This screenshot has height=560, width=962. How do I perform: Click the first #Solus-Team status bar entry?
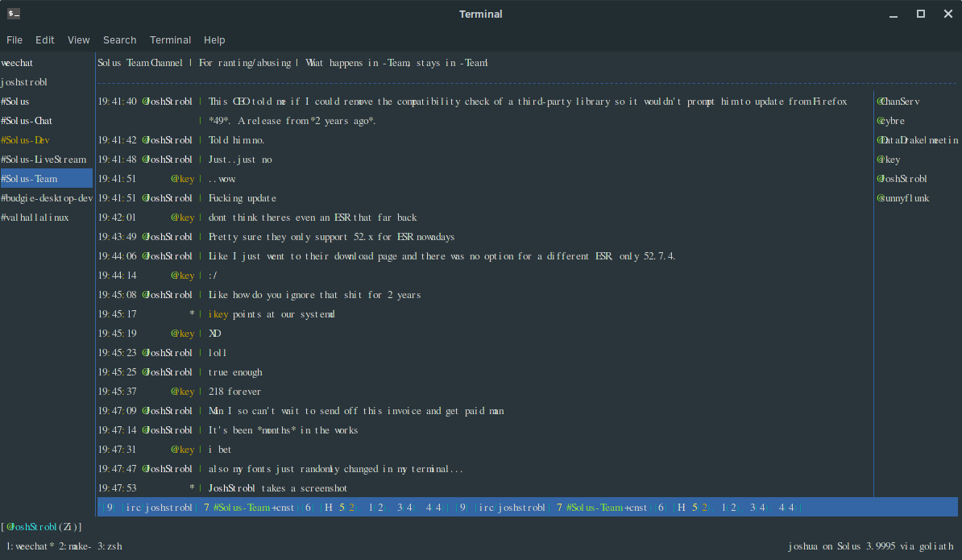coord(242,508)
